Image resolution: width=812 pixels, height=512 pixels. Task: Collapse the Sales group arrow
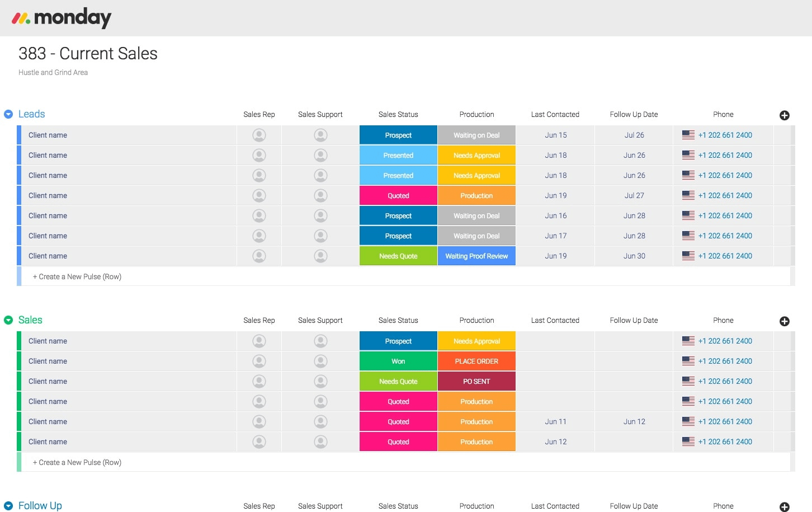(8, 320)
